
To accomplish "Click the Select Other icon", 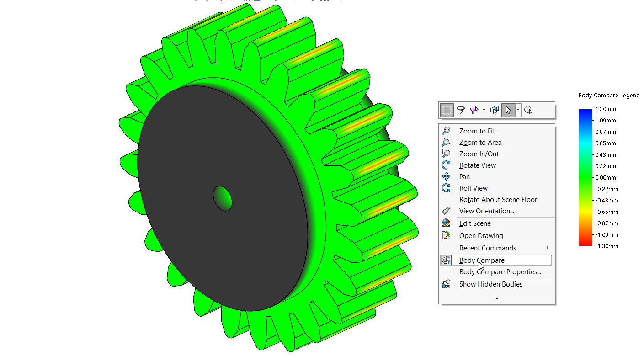I will [494, 110].
